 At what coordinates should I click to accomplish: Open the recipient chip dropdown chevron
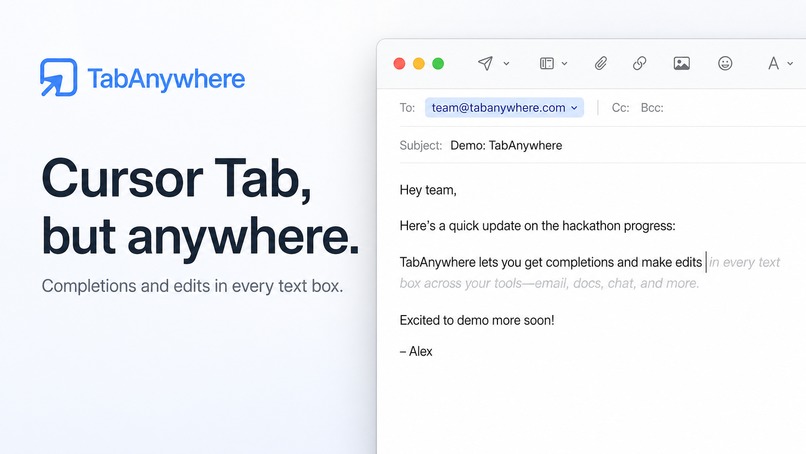pyautogui.click(x=574, y=108)
